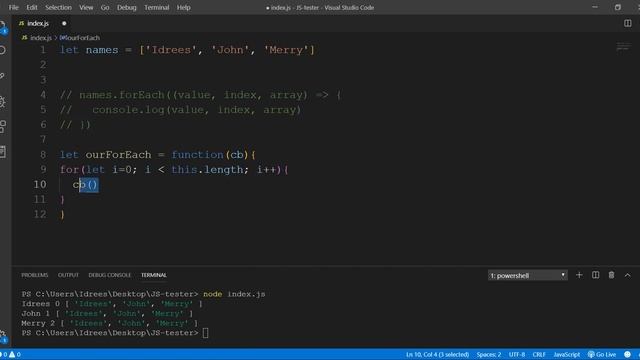Click the 'names' variable on line 1
Viewport: 640px width, 360px height.
[102, 50]
